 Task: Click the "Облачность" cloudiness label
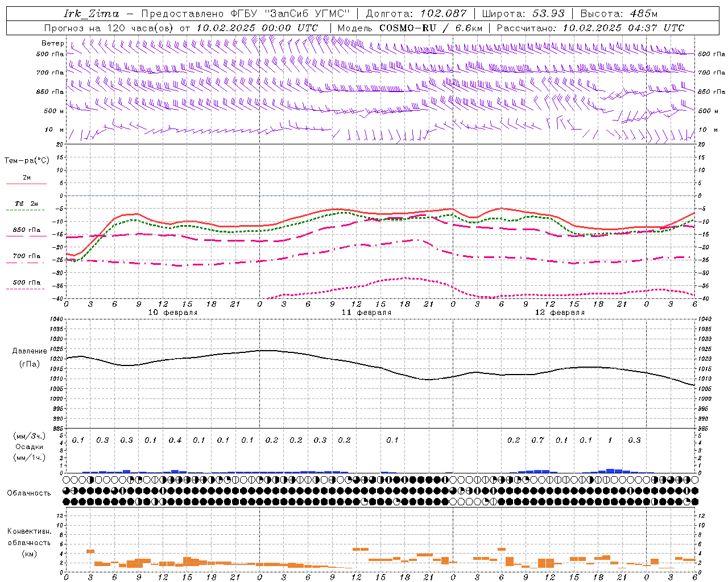click(x=28, y=493)
